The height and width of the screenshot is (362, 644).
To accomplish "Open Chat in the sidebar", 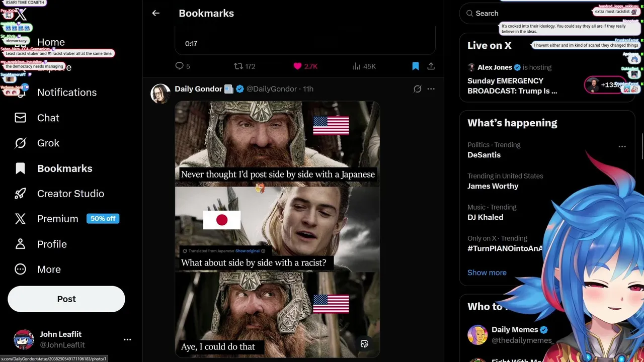I will (48, 118).
